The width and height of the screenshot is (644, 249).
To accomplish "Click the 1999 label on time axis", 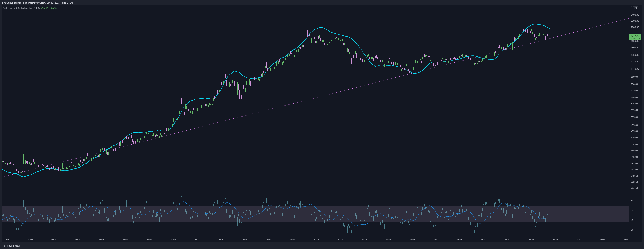I will (6, 240).
